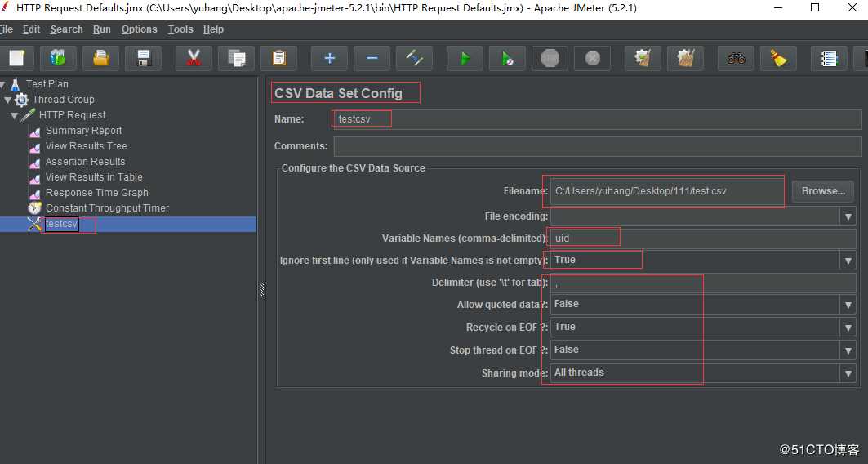868x464 pixels.
Task: Click the Toggle enable/disable icon
Action: point(415,58)
